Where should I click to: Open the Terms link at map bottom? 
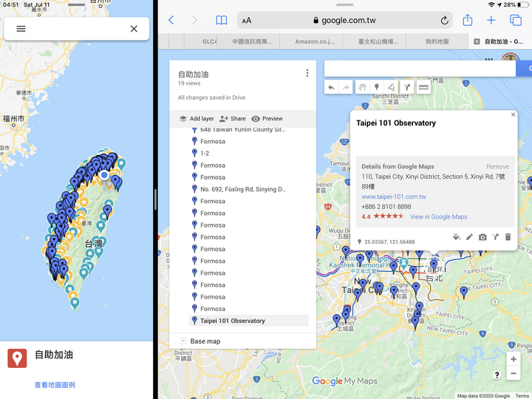coord(522,395)
